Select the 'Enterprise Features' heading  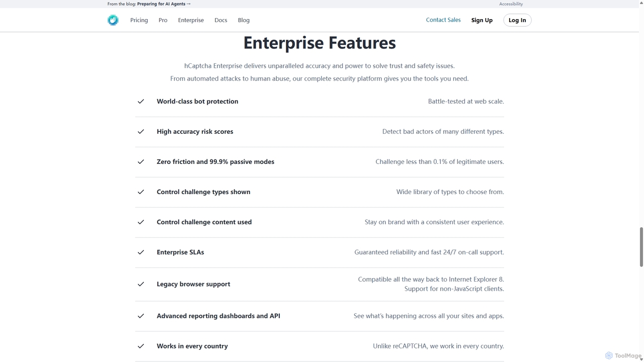coord(319,43)
